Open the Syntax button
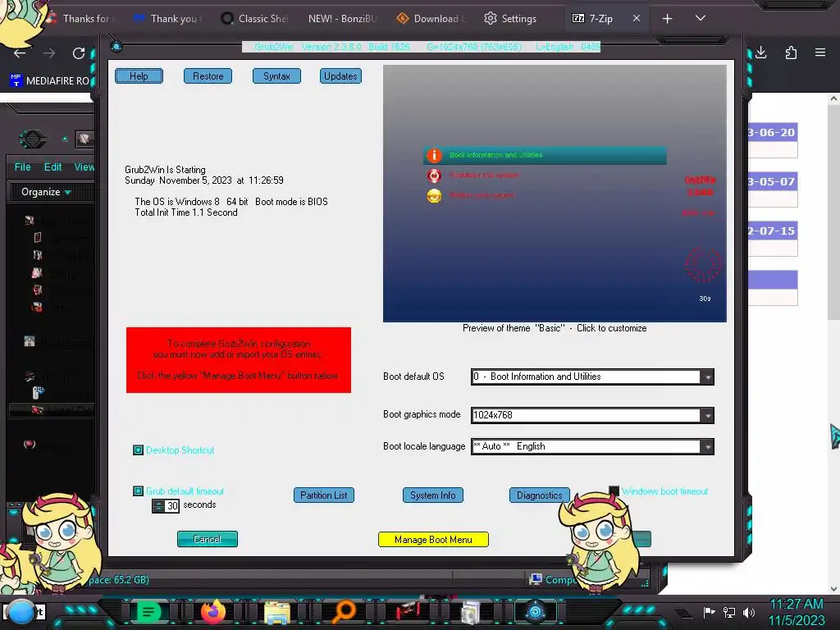The width and height of the screenshot is (840, 630). (276, 76)
